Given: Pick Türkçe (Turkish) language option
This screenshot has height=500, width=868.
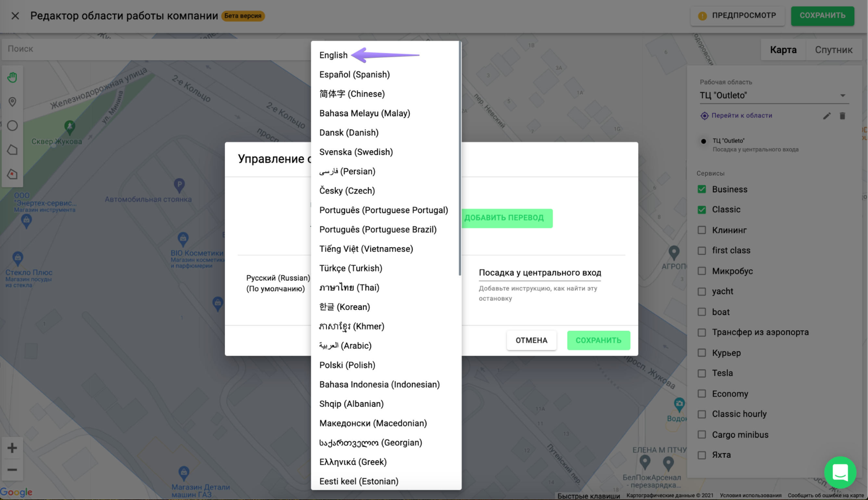Looking at the screenshot, I should tap(351, 268).
